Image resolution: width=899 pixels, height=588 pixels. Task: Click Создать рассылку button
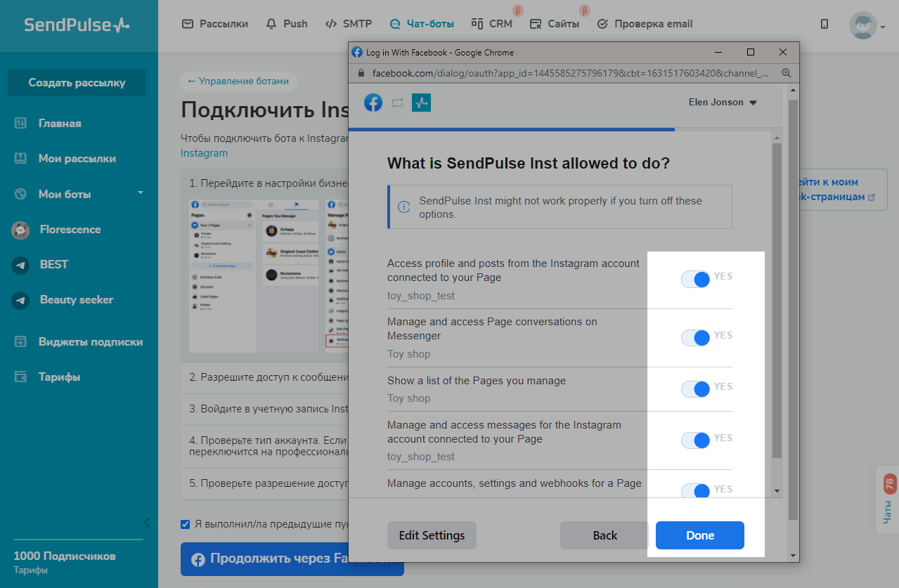pos(77,82)
